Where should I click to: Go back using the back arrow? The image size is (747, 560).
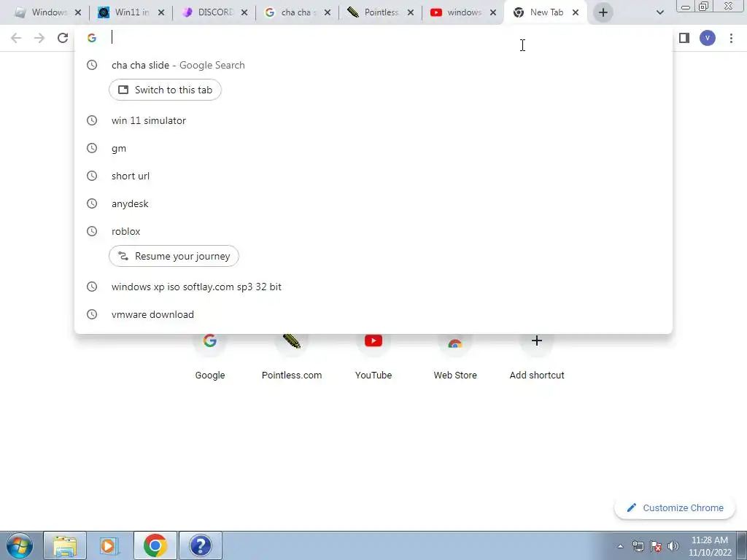coord(16,38)
